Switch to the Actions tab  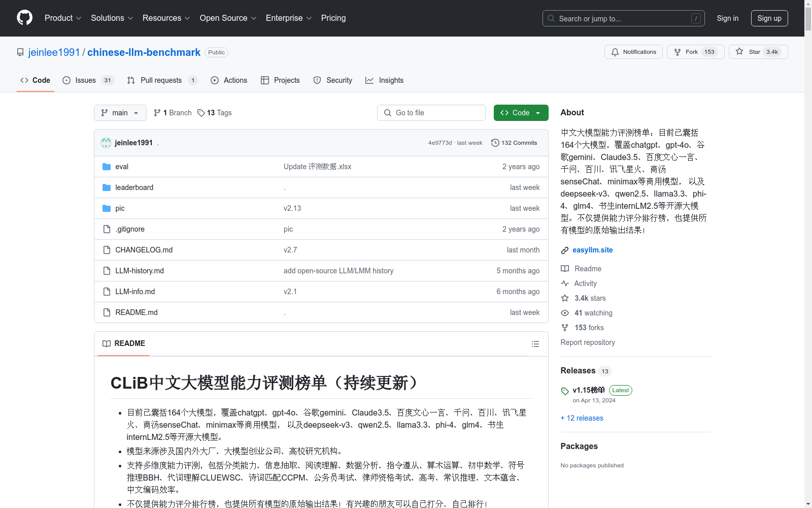point(229,80)
